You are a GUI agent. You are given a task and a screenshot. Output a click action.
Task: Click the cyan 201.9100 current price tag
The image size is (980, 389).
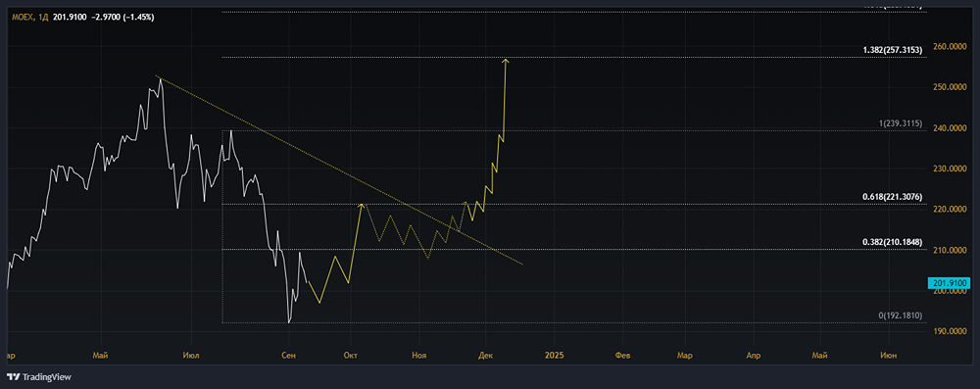[x=950, y=282]
